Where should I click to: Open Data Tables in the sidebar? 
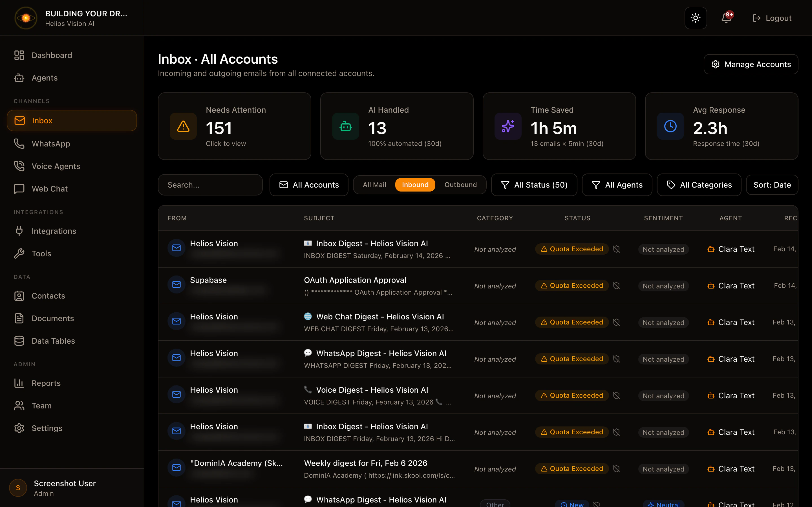pos(53,341)
